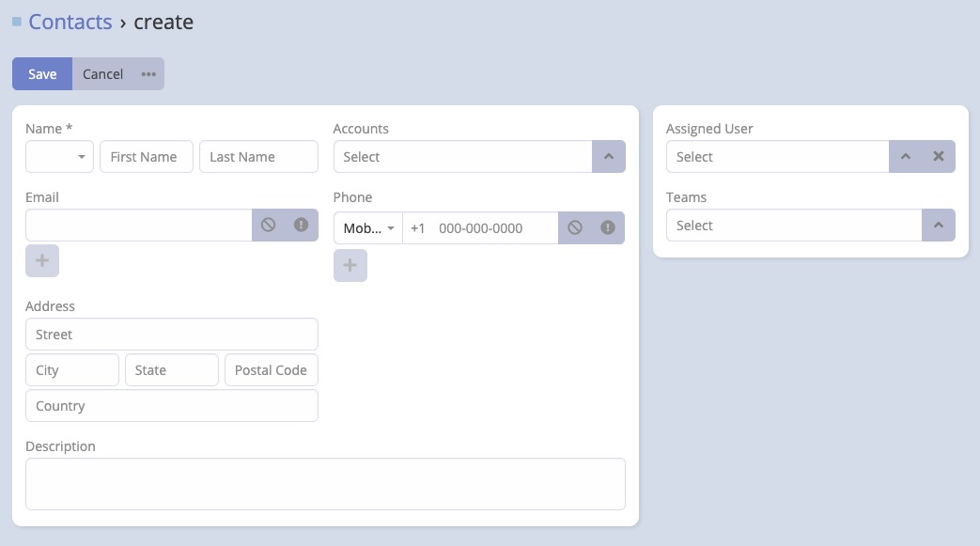The height and width of the screenshot is (546, 980).
Task: Mark the phone number as invalid
Action: coord(607,227)
